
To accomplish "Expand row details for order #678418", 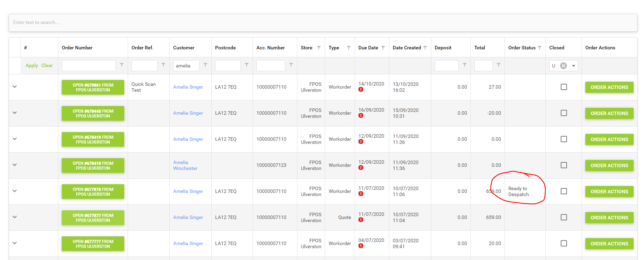I will pos(15,165).
